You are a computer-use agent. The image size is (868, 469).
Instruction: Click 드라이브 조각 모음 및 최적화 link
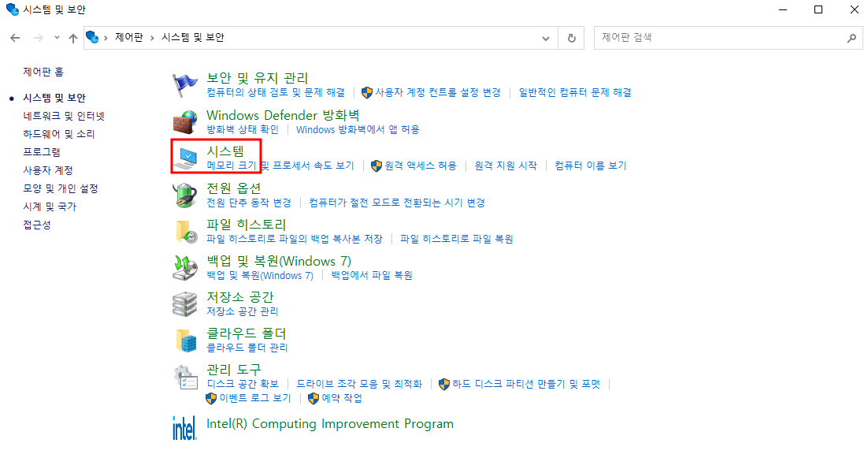[359, 384]
